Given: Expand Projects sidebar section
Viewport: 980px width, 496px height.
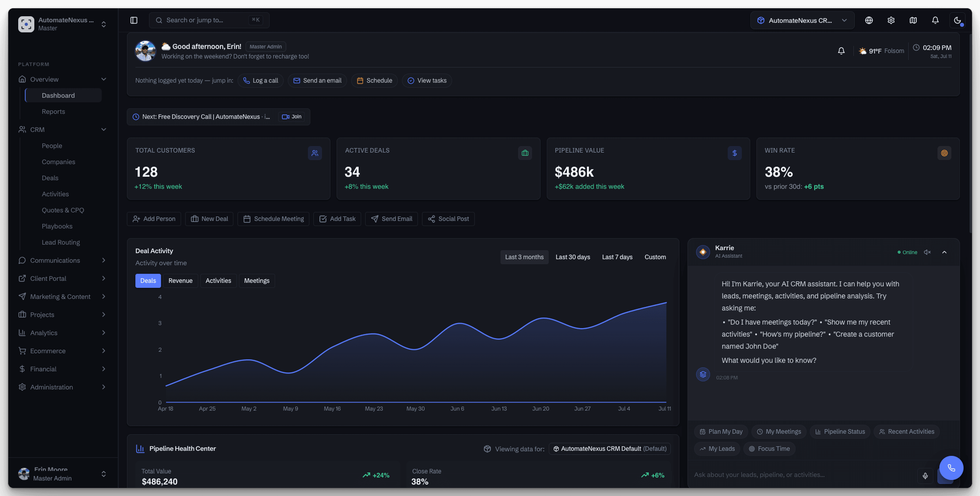Looking at the screenshot, I should tap(63, 314).
